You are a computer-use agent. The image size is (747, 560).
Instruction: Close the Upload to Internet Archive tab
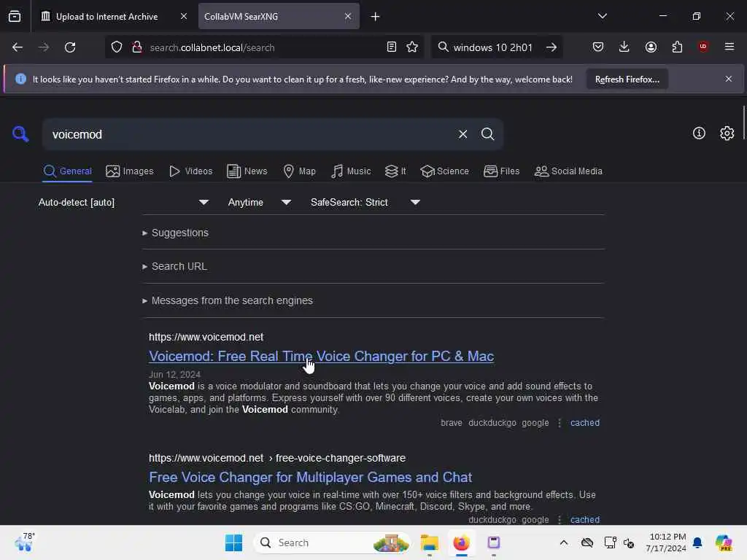pyautogui.click(x=184, y=16)
